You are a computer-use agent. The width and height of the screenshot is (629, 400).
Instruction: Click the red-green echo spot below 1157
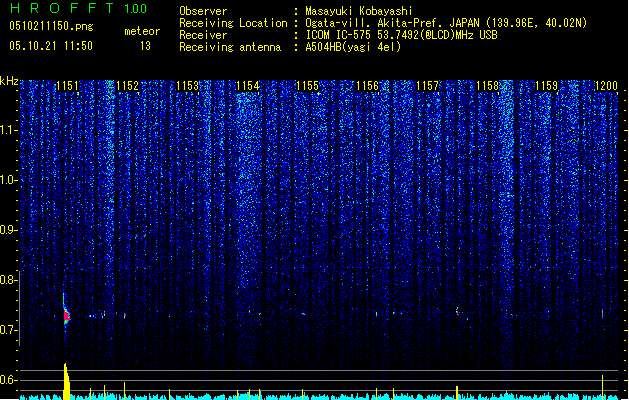click(x=457, y=311)
